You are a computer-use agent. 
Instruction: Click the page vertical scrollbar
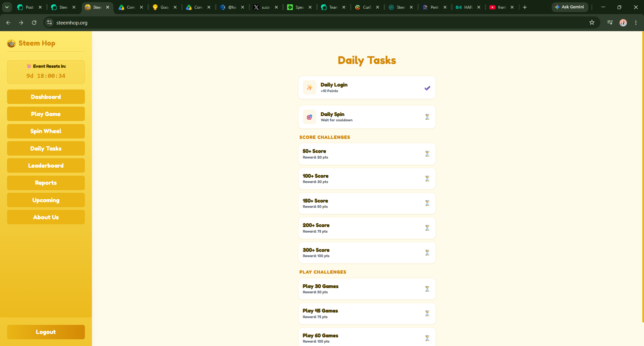pos(643,177)
